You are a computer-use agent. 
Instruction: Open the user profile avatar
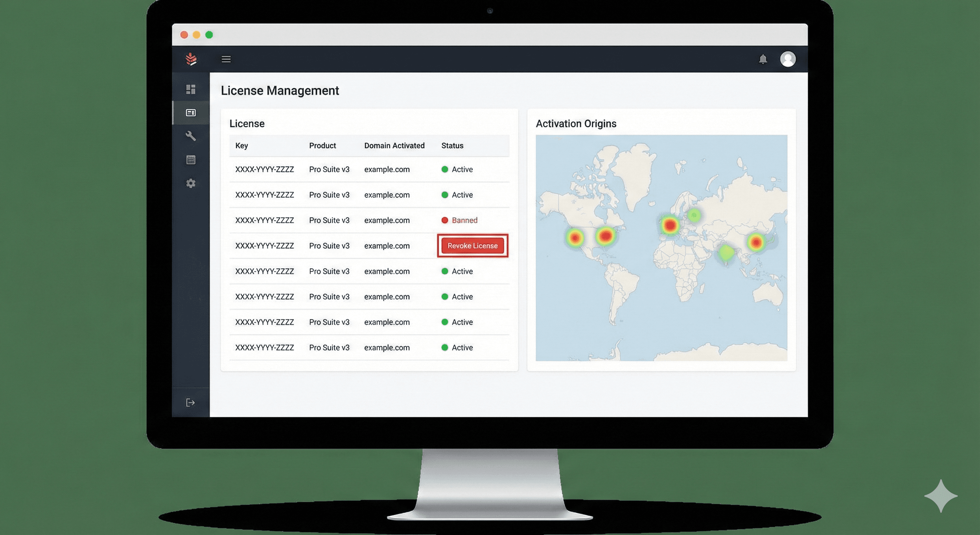click(788, 59)
